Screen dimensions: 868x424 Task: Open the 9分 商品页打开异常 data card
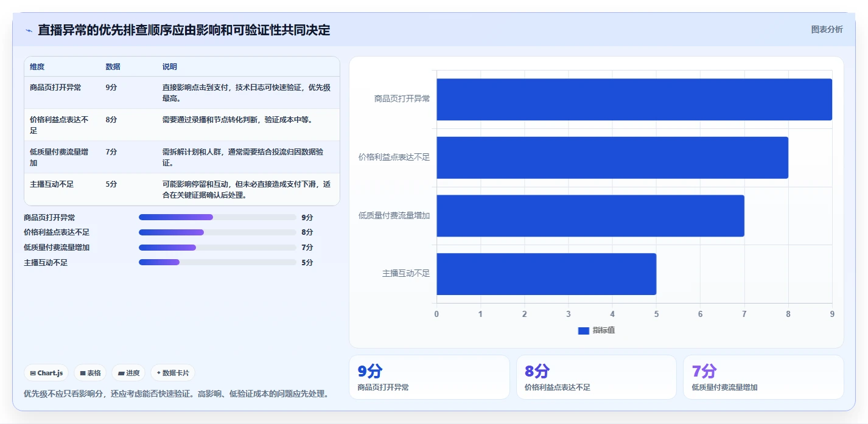pyautogui.click(x=429, y=377)
